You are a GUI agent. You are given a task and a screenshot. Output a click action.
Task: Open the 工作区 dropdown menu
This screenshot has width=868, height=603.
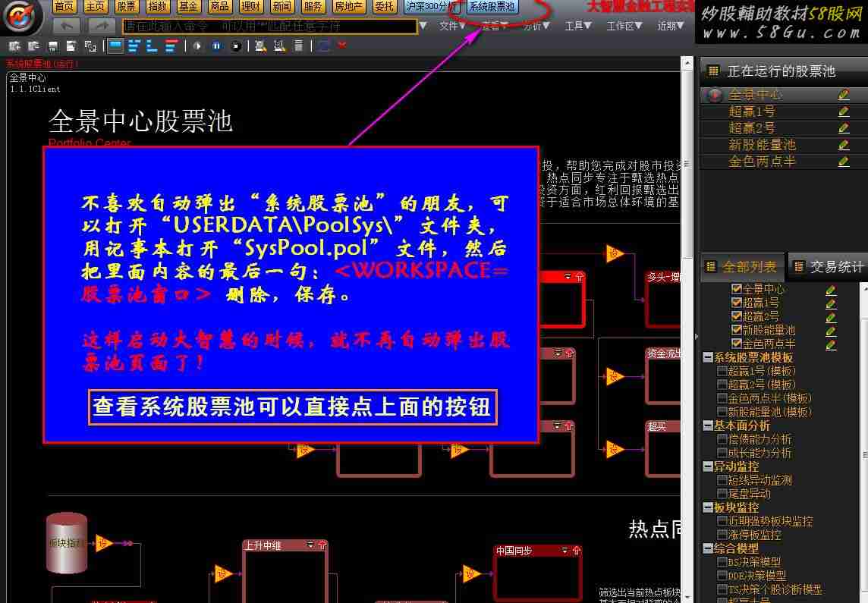[624, 26]
